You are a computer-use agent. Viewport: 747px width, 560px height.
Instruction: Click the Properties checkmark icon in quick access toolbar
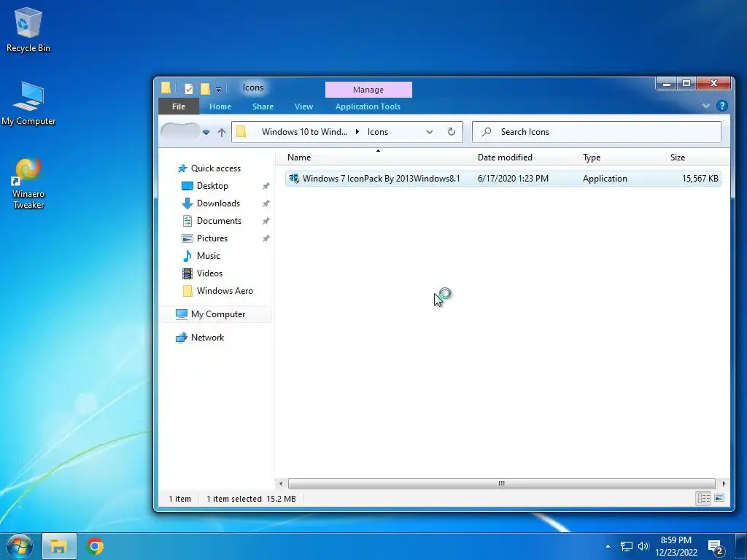(189, 88)
